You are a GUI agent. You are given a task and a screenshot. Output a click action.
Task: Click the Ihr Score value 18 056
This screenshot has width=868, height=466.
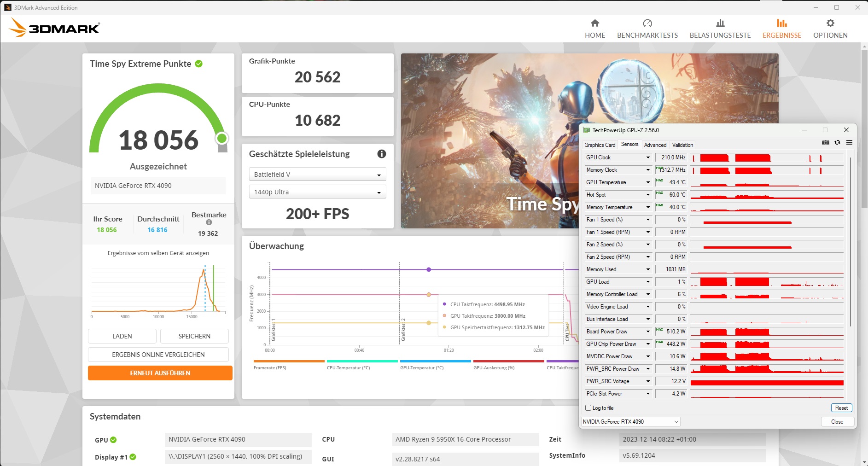[107, 230]
